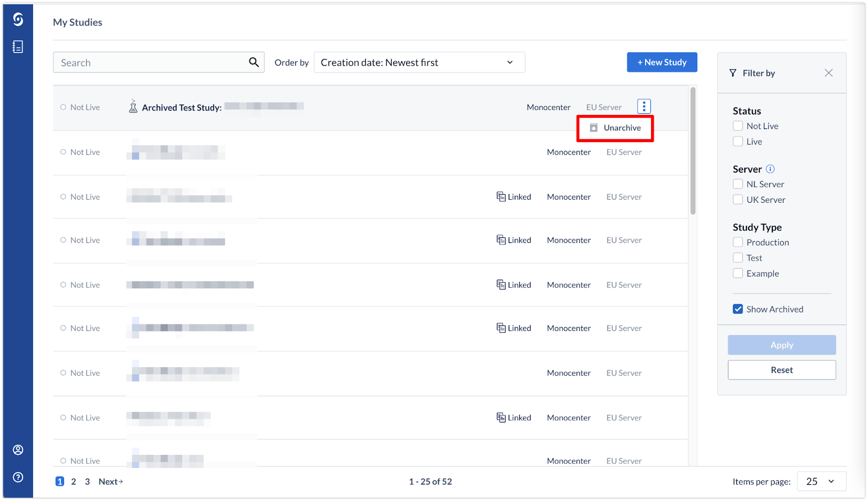Click the My Studies heading
Viewport: 868px width, 501px height.
pos(78,22)
